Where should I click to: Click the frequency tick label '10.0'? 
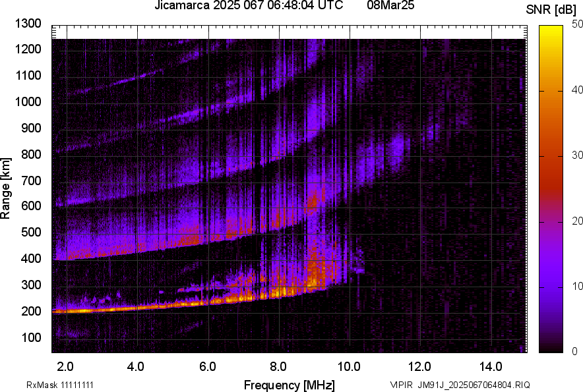(x=349, y=367)
